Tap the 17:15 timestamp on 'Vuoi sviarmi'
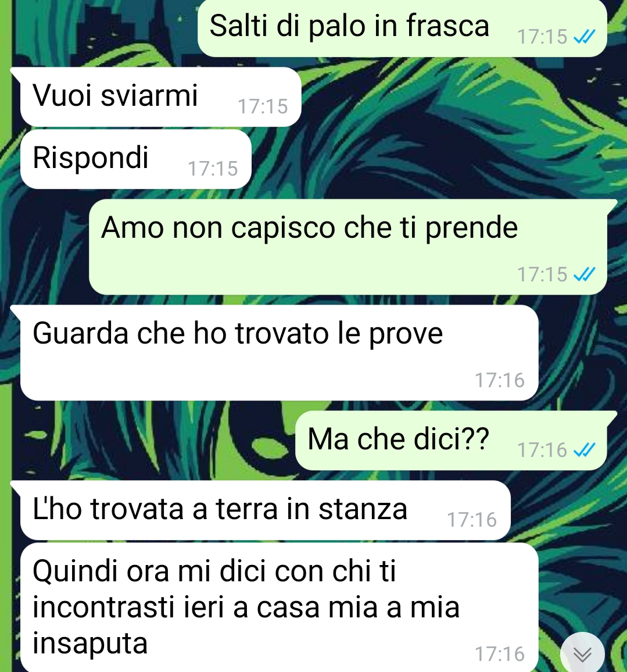627x672 pixels. point(263,107)
